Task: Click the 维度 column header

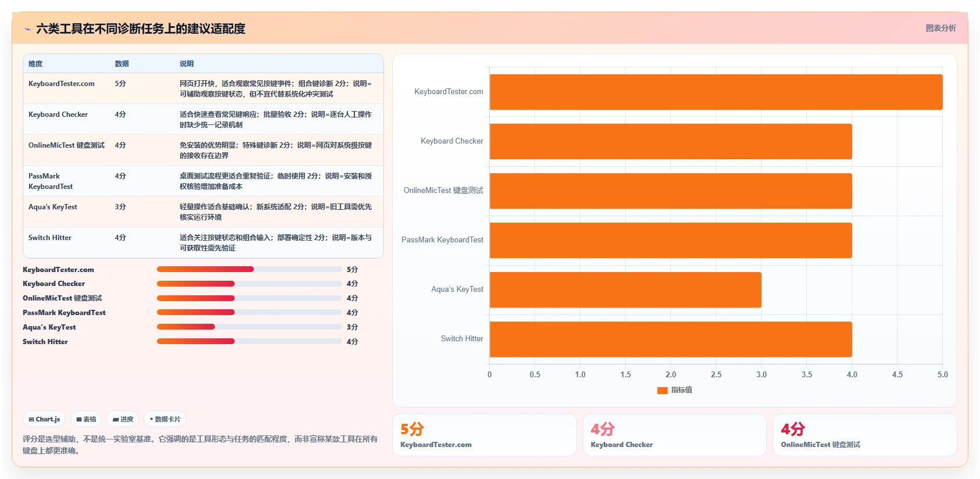Action: pos(35,64)
